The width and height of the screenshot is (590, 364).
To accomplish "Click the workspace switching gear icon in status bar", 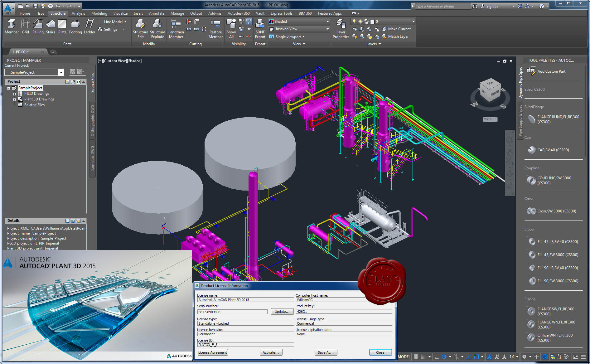I will pyautogui.click(x=524, y=357).
